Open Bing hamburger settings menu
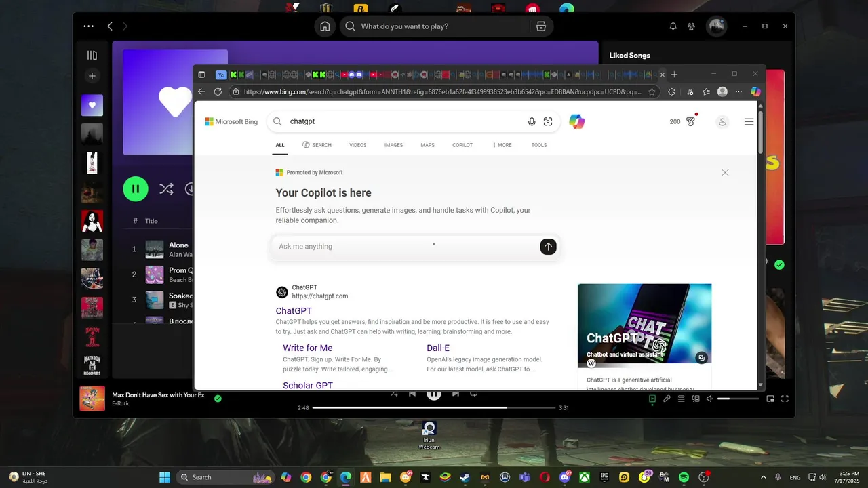This screenshot has height=488, width=868. pyautogui.click(x=749, y=122)
